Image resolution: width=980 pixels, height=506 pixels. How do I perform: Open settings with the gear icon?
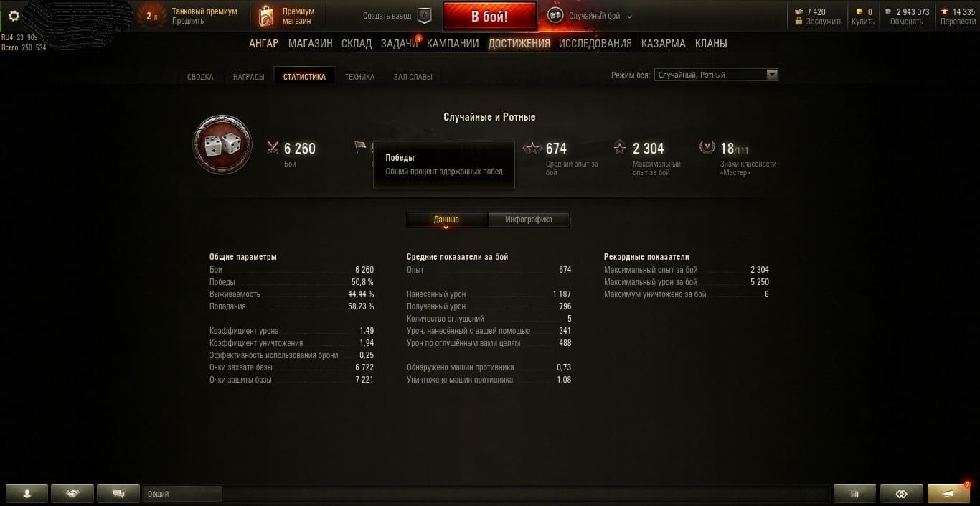pos(14,16)
